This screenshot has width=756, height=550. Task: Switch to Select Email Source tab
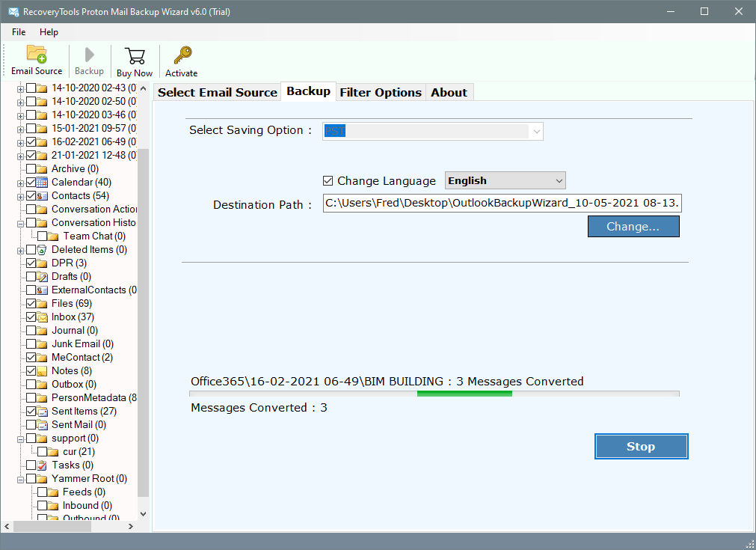pyautogui.click(x=218, y=92)
